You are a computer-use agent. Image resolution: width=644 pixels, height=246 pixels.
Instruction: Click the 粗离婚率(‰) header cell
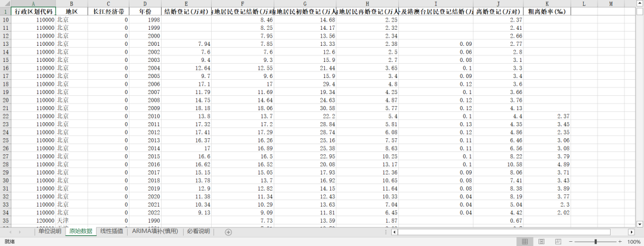(x=547, y=12)
